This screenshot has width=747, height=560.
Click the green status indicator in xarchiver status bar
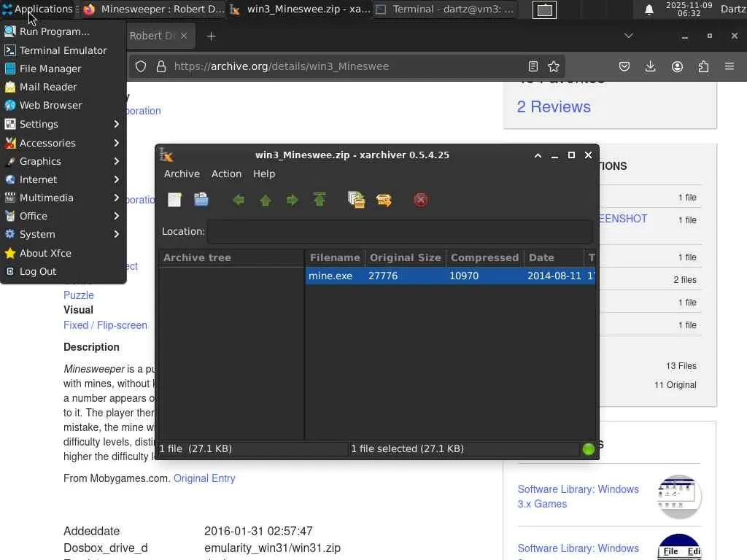[x=589, y=448]
